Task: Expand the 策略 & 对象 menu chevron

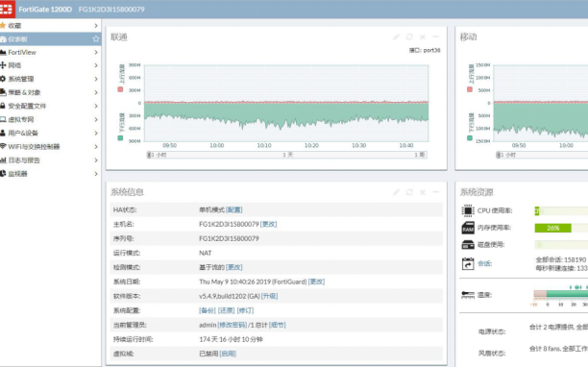Action: point(96,92)
